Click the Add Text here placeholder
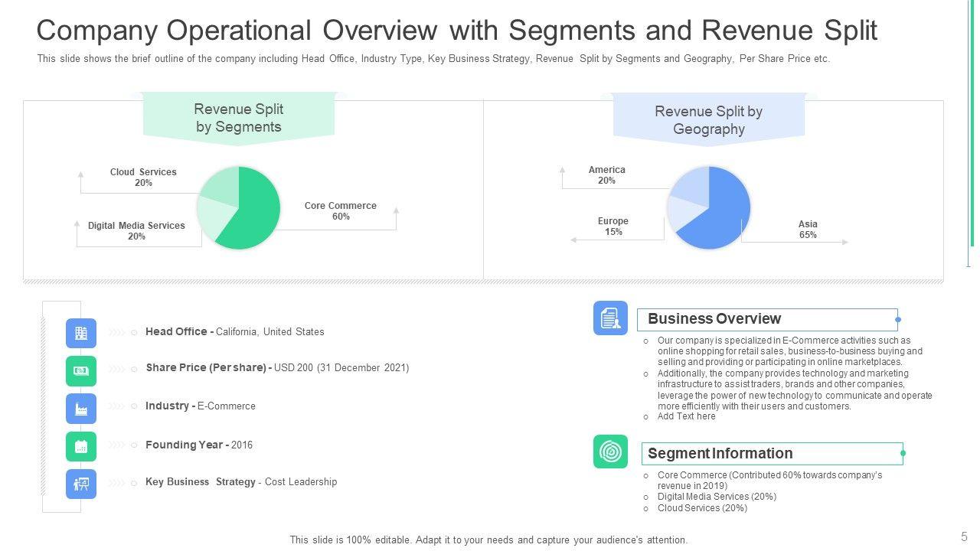Viewport: 980px width, 551px height. [686, 416]
